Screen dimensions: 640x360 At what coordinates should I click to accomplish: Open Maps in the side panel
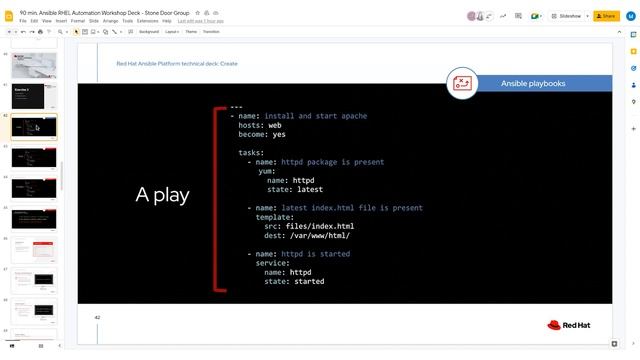(633, 102)
